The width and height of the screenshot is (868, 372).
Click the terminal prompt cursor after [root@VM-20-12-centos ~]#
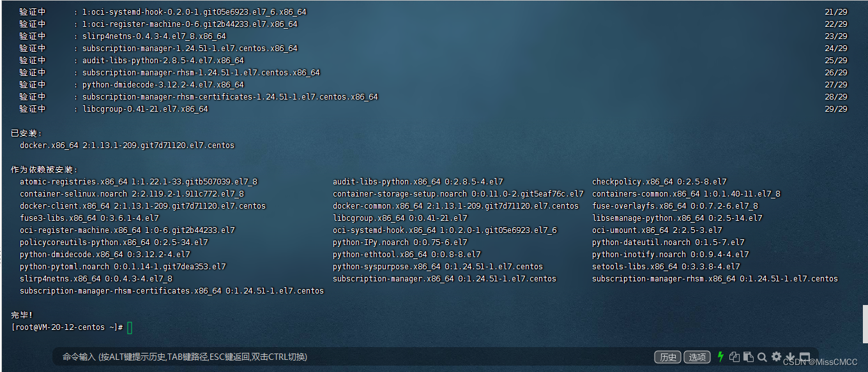tap(130, 327)
